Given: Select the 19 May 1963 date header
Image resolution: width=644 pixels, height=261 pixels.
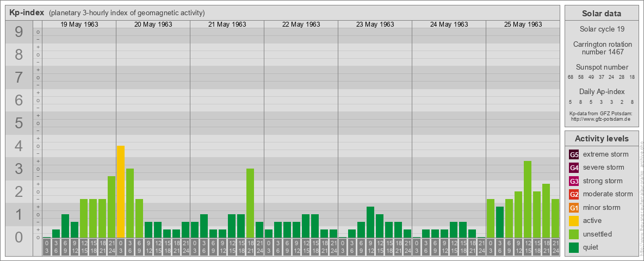Looking at the screenshot, I should pos(79,24).
